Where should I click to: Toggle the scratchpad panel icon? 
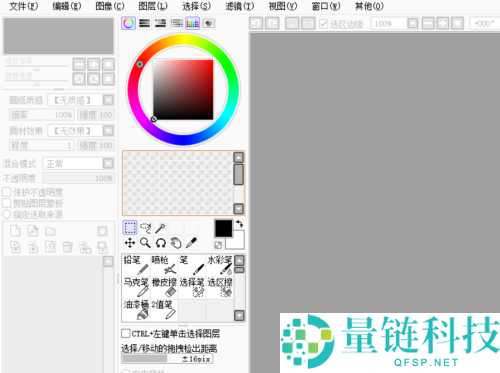click(x=209, y=23)
